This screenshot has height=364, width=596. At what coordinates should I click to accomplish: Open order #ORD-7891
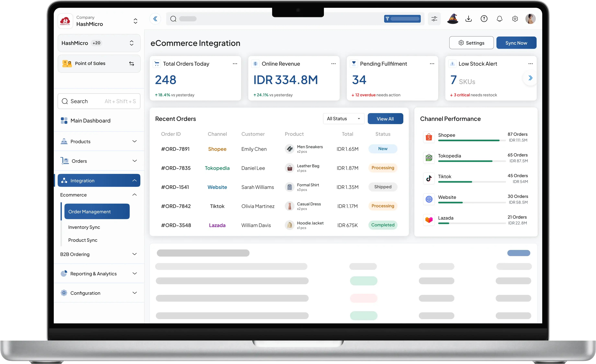[x=175, y=149]
